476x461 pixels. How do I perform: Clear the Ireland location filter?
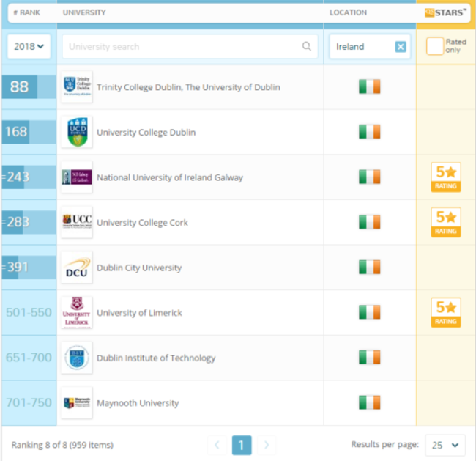click(x=401, y=47)
